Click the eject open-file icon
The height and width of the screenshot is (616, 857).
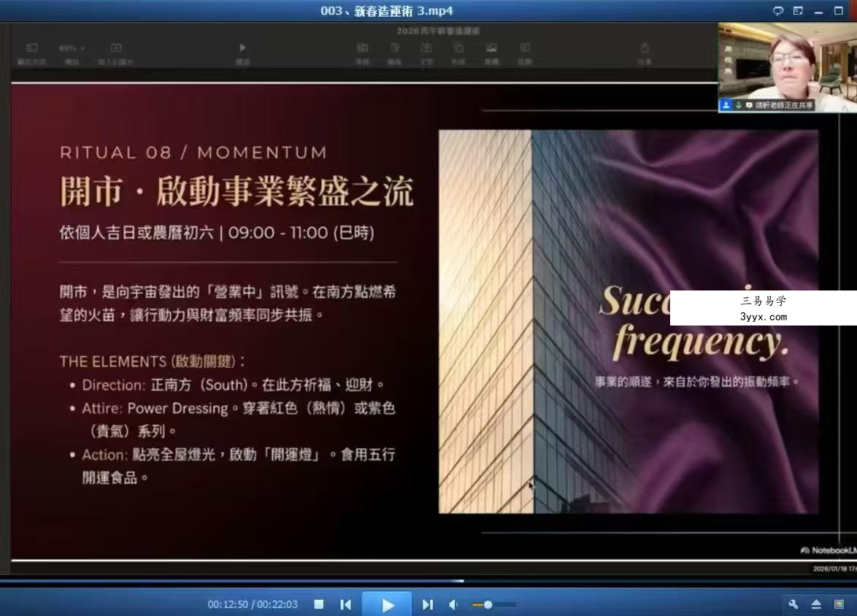coord(816,604)
